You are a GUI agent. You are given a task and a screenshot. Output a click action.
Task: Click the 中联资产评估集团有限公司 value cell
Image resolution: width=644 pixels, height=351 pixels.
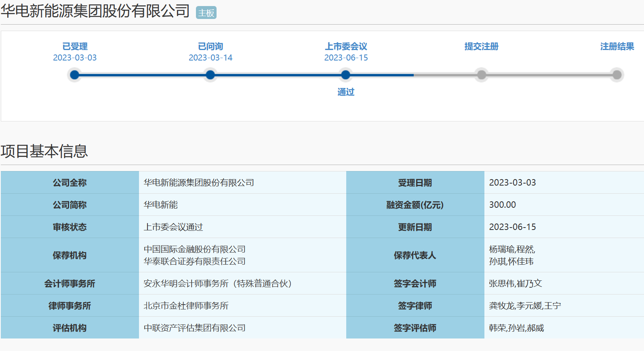[x=242, y=328]
